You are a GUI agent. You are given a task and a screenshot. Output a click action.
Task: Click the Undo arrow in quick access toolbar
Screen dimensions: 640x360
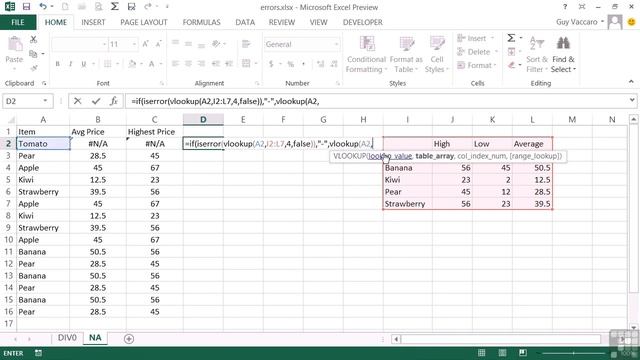[x=43, y=7]
